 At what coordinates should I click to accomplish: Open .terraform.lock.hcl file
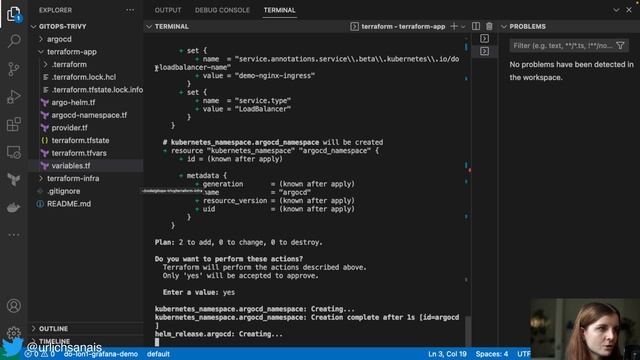[x=84, y=77]
